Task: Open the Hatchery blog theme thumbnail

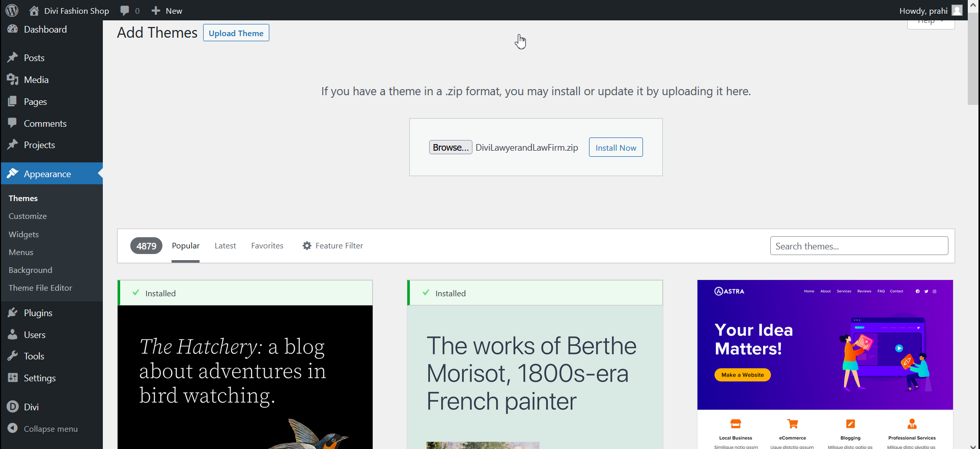Action: (x=245, y=377)
